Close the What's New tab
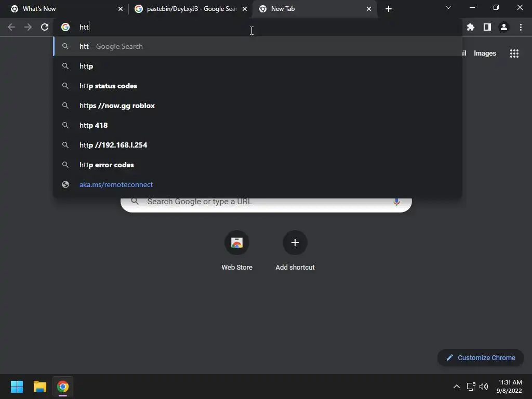Viewport: 532px width, 399px height. 121,9
